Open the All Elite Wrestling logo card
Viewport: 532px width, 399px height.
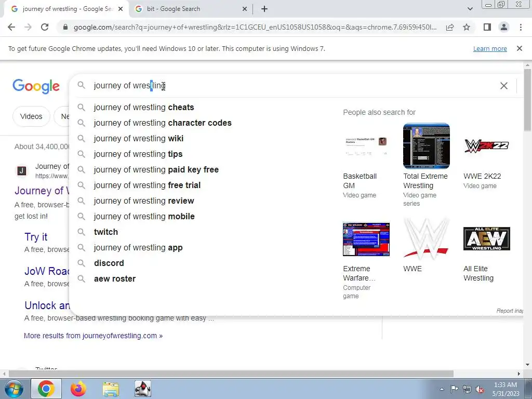point(486,239)
